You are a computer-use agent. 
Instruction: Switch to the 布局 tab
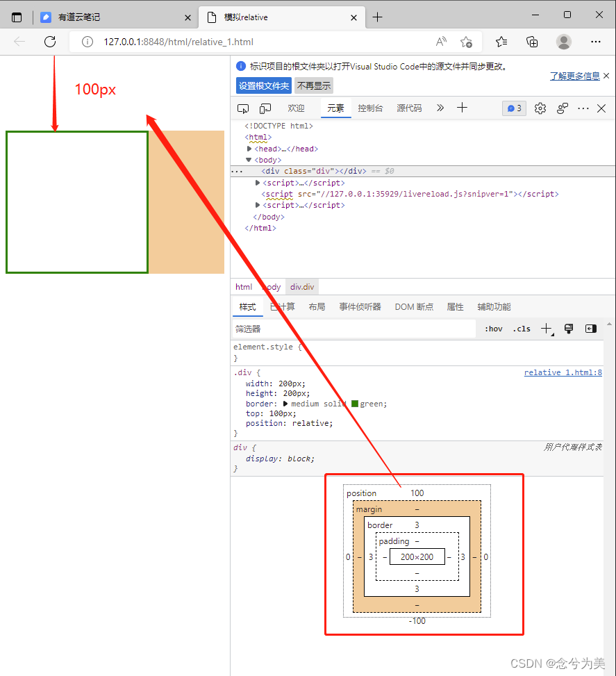pos(317,307)
